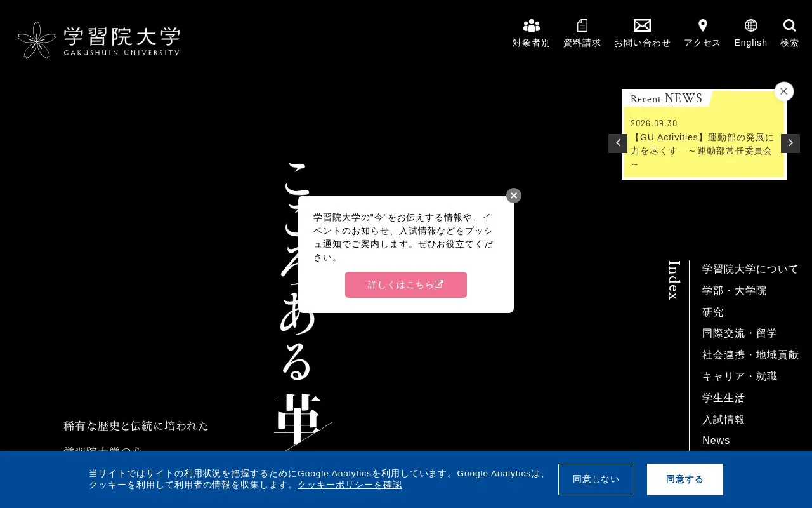
Task: Click the vertical Index label
Action: click(674, 279)
